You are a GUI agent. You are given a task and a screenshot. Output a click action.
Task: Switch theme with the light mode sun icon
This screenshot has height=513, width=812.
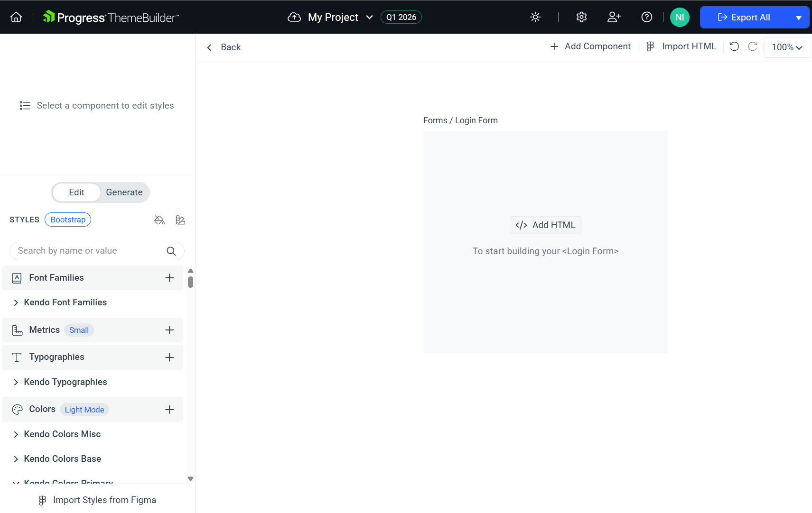[x=535, y=17]
